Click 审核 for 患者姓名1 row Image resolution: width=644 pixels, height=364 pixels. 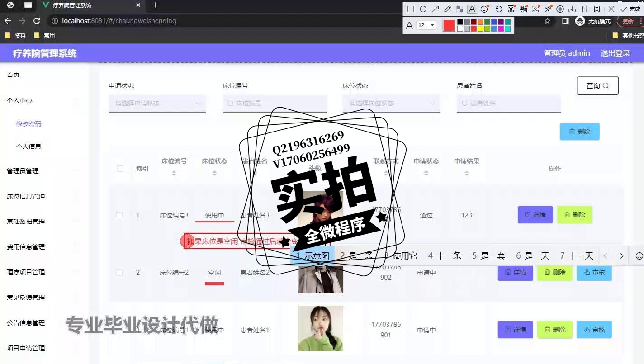(x=594, y=330)
